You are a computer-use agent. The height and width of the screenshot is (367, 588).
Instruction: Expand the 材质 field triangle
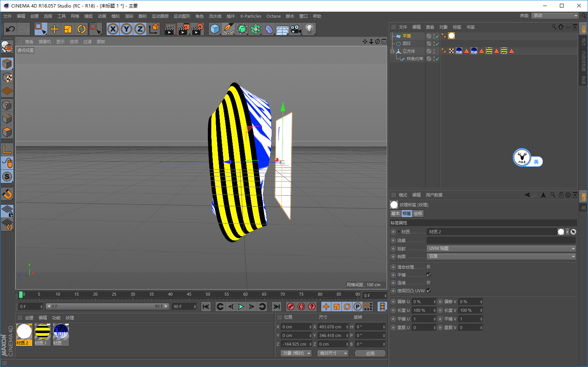[399, 231]
